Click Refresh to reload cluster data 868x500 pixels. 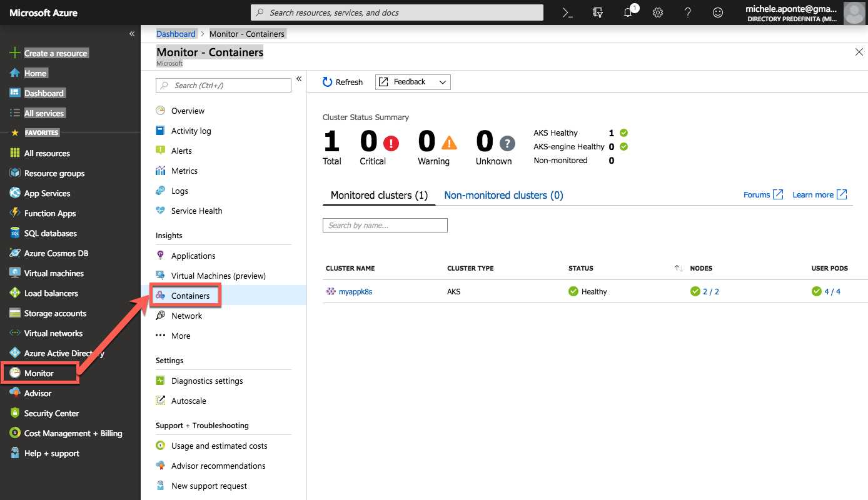(x=343, y=82)
